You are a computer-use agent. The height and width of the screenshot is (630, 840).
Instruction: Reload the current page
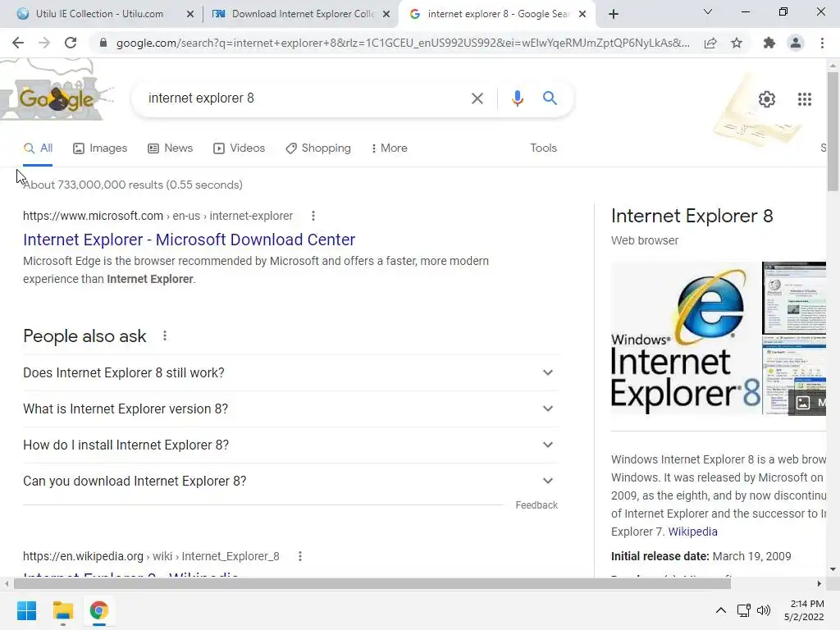click(71, 43)
